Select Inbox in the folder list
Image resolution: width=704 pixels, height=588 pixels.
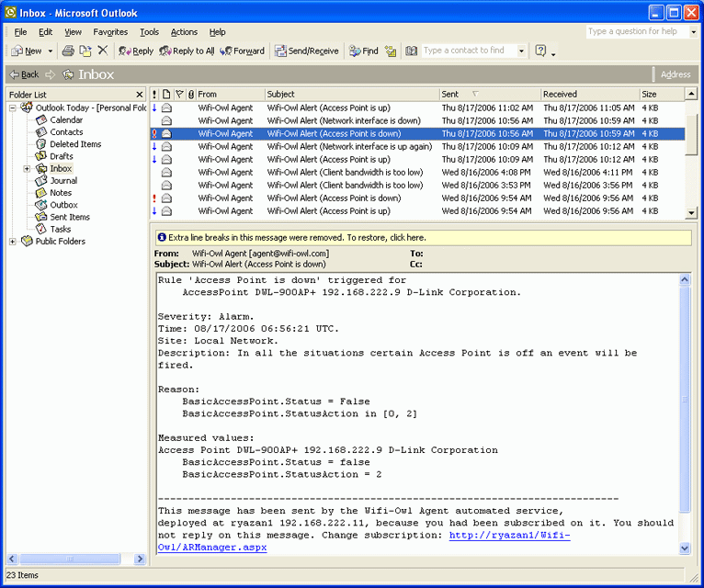point(61,168)
